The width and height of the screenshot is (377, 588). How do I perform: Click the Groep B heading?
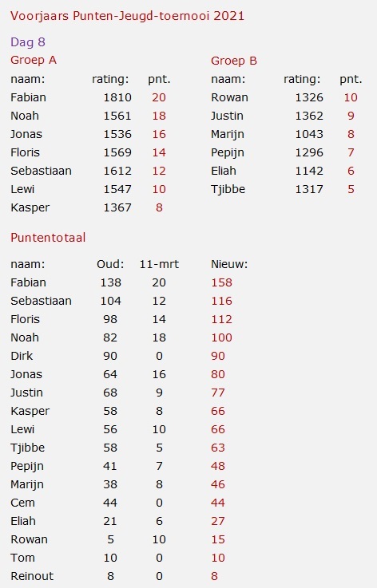234,61
